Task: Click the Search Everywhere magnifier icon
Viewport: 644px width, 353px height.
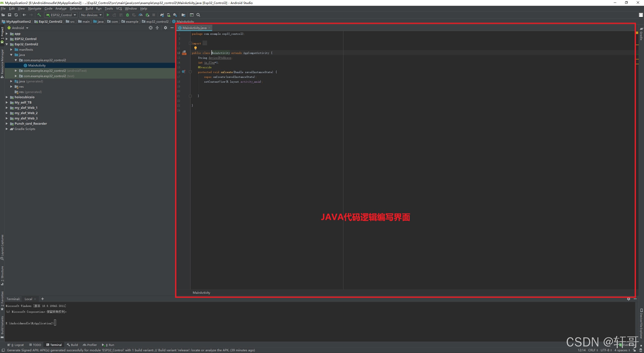Action: click(x=198, y=15)
